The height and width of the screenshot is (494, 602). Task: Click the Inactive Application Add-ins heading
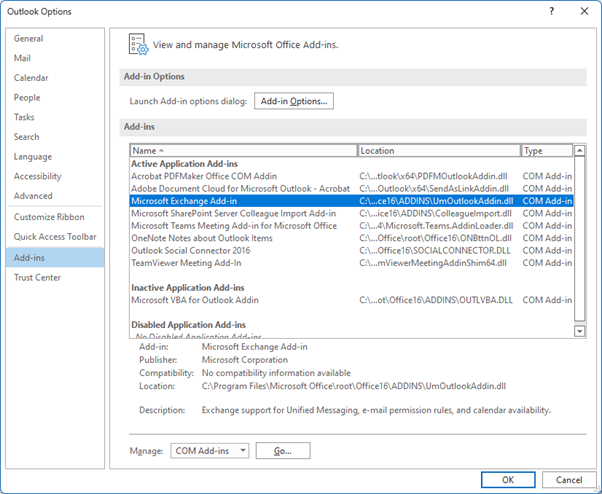click(x=188, y=287)
